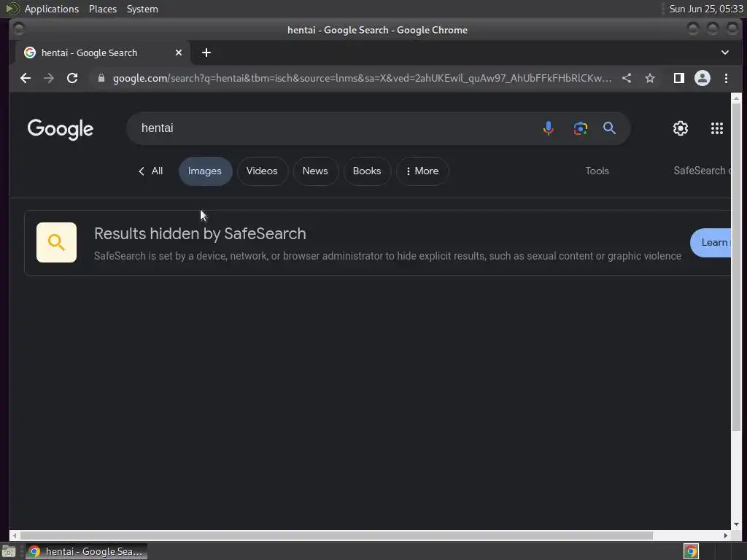747x560 pixels.
Task: Click the horizontal scrollbar thumb
Action: (336, 536)
